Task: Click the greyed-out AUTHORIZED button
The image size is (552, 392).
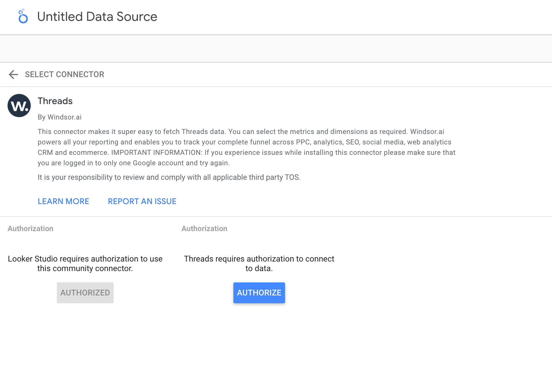Action: [85, 293]
